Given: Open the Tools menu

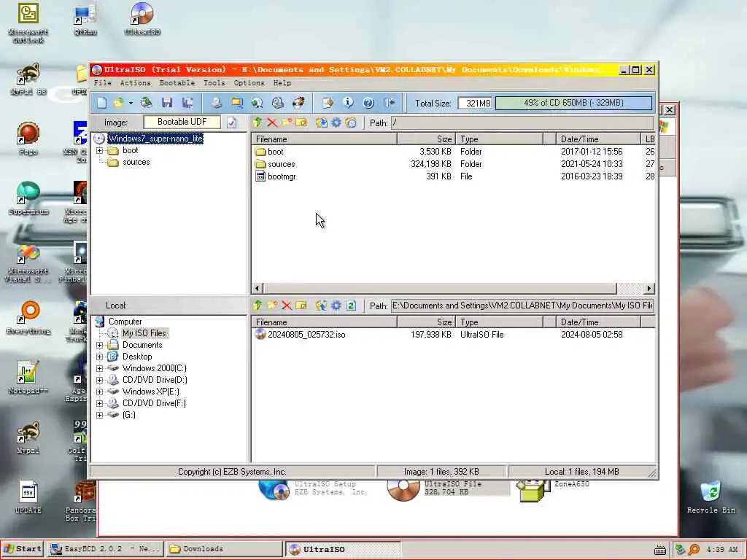Looking at the screenshot, I should tap(214, 83).
